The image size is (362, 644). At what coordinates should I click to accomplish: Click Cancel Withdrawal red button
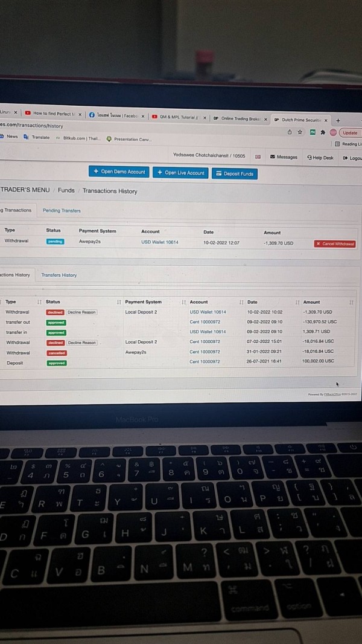335,244
